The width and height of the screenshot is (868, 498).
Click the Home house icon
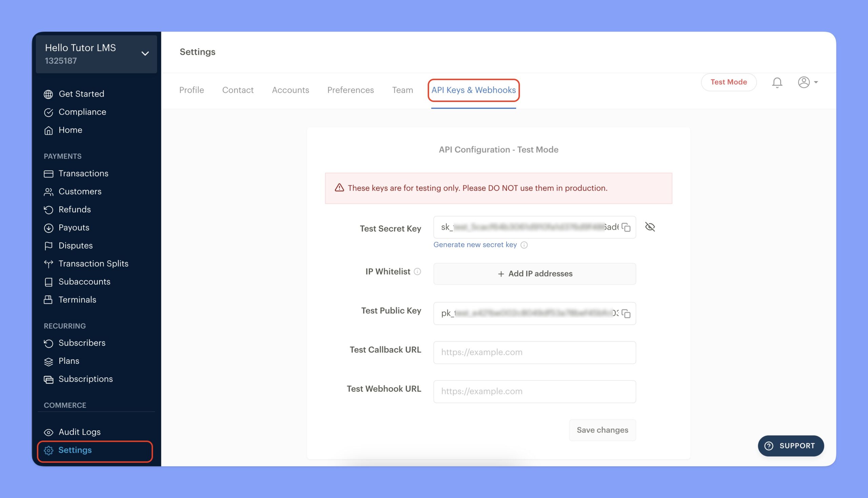(x=48, y=130)
